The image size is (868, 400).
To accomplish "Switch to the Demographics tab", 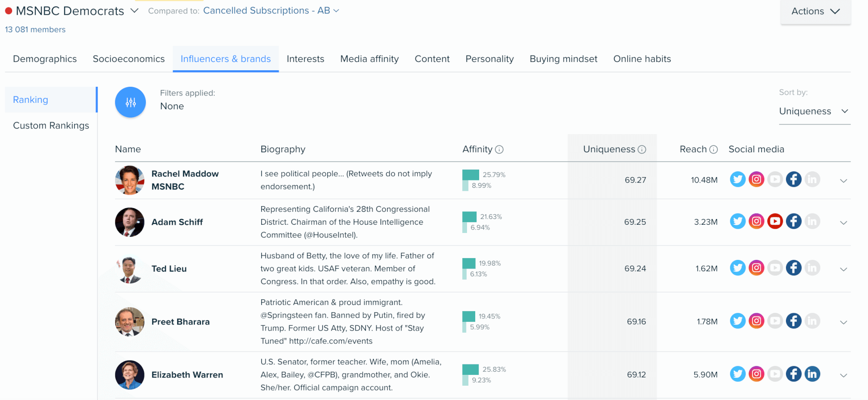I will 45,59.
